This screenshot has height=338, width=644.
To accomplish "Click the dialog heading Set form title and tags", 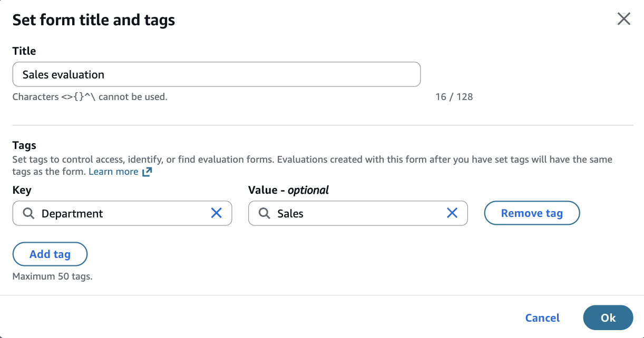I will tap(94, 20).
